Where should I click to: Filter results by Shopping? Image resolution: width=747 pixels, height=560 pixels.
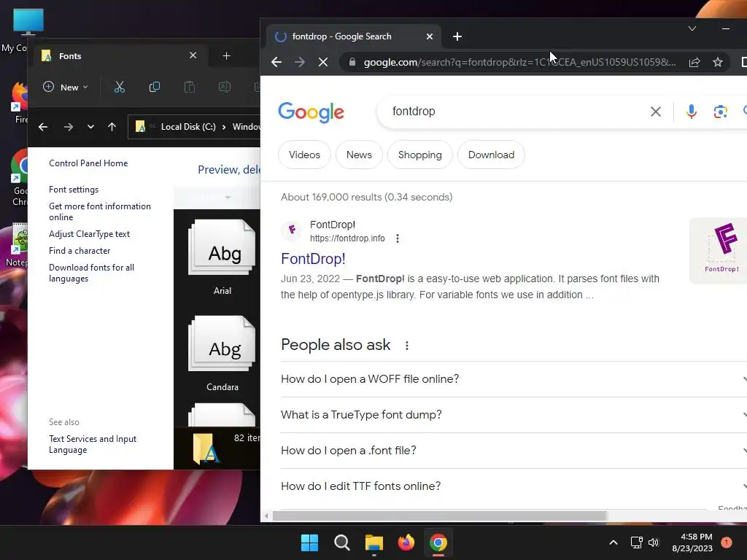pos(419,155)
